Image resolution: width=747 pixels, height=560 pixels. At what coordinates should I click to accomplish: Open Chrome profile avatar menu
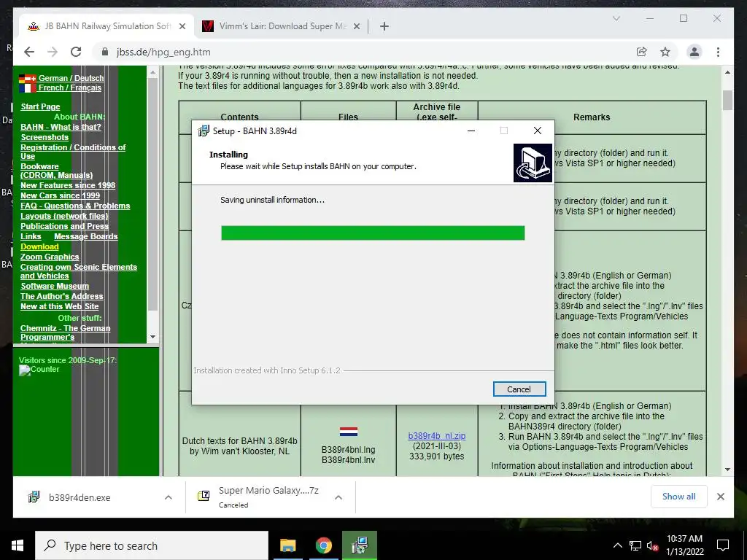point(694,52)
